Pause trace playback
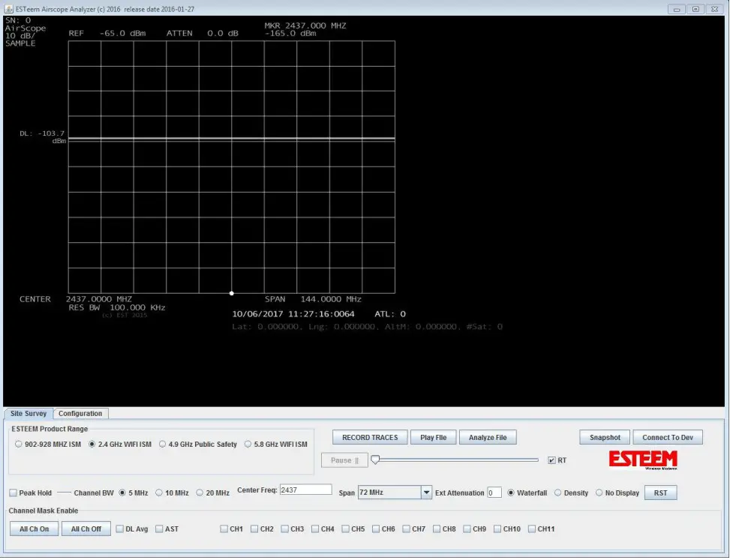Image resolution: width=730 pixels, height=560 pixels. [344, 460]
